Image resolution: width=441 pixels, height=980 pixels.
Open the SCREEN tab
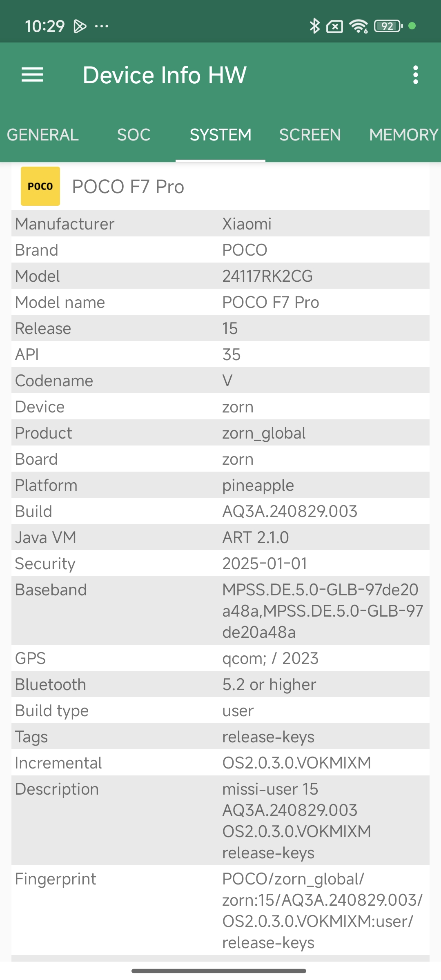click(x=310, y=135)
